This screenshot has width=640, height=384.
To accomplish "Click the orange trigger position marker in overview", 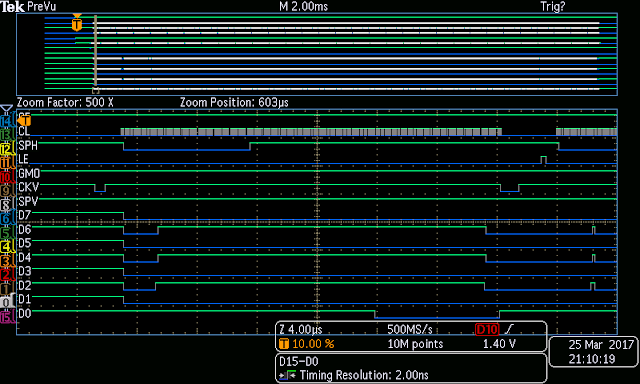I will point(77,23).
